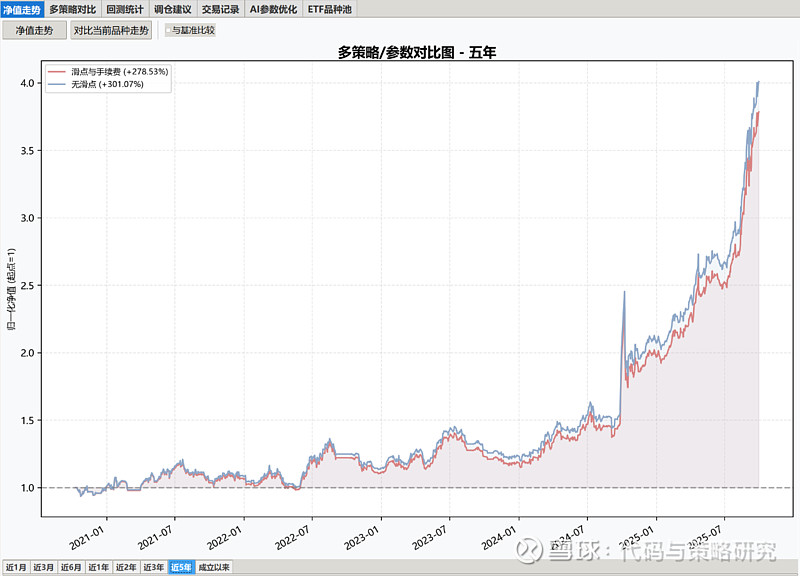Click the 对比当前品种走势 button
800x576 pixels.
point(111,30)
